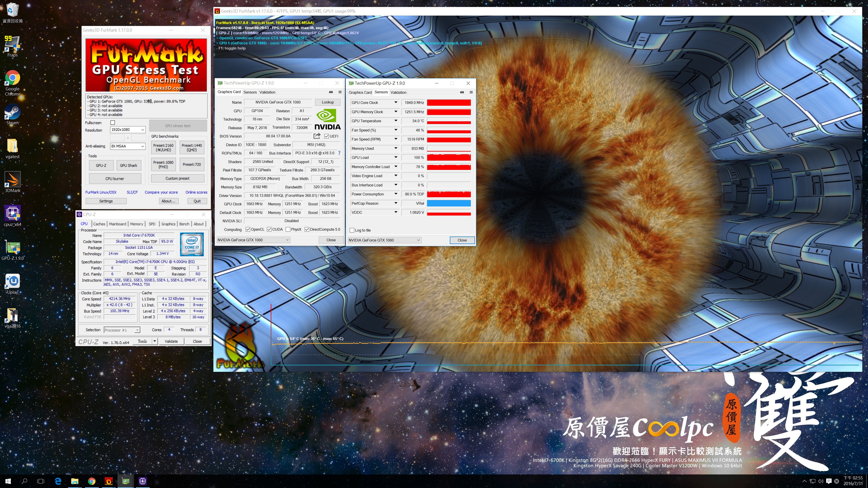Screen dimensions: 868x488
Task: Switch to FurMark taskbar icon
Action: [108, 481]
